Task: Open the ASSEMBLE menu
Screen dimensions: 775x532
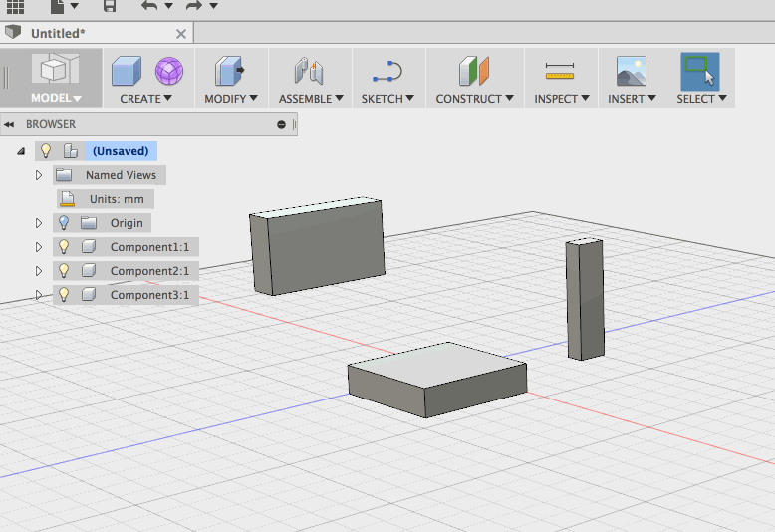Action: tap(311, 99)
